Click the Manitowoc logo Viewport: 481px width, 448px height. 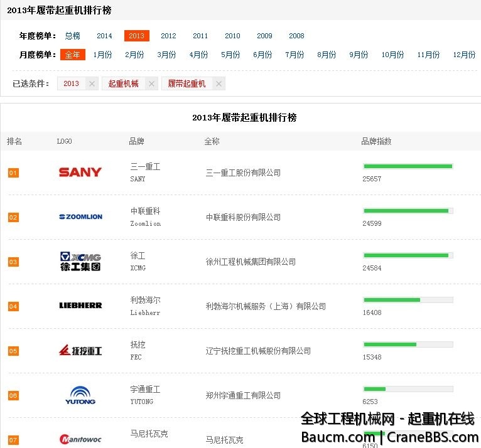[x=80, y=439]
